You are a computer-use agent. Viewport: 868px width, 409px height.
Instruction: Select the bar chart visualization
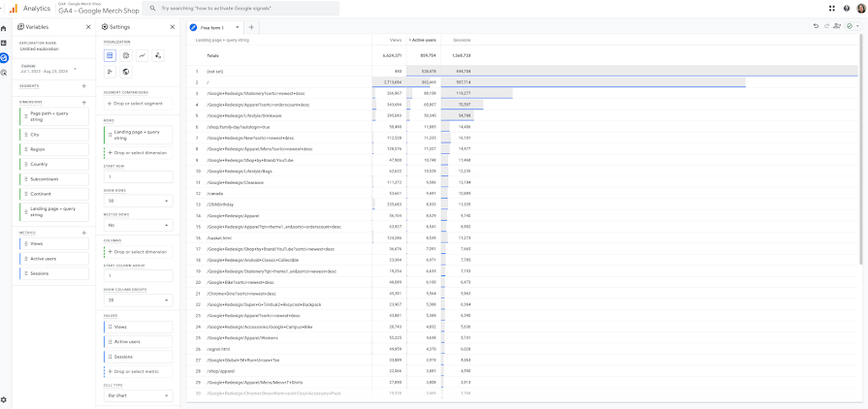coord(110,72)
